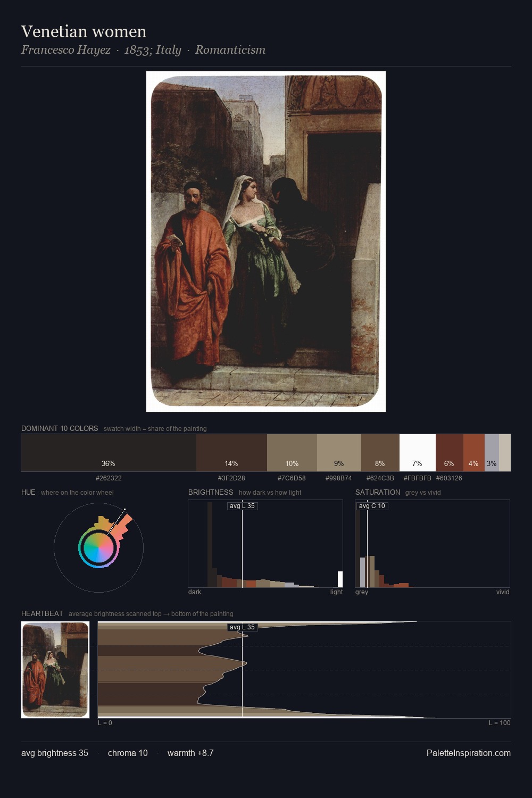Click the "grey" axis label
Image resolution: width=532 pixels, height=798 pixels.
pos(362,592)
